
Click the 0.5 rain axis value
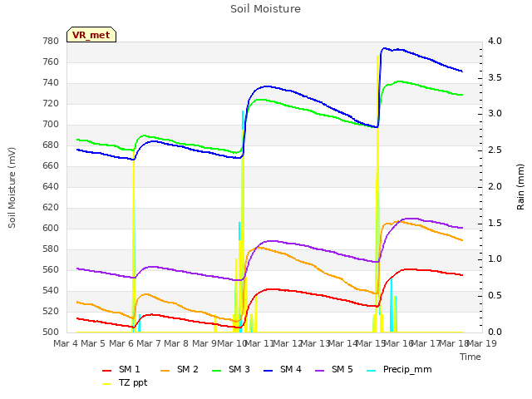(495, 296)
